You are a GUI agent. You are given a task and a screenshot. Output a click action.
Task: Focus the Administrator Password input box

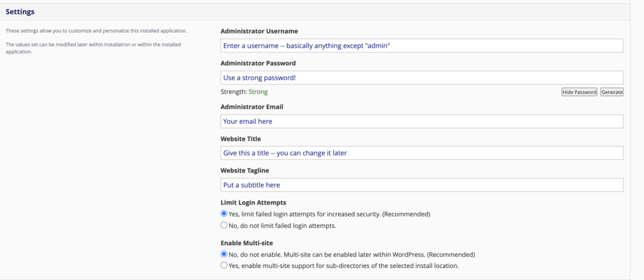pyautogui.click(x=422, y=78)
